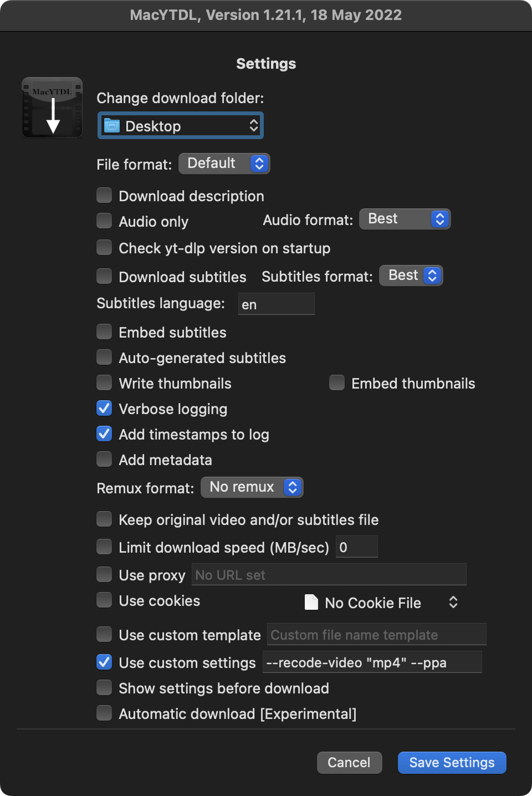Click the MacYTDL film strip app icon
The height and width of the screenshot is (796, 532).
tap(52, 108)
